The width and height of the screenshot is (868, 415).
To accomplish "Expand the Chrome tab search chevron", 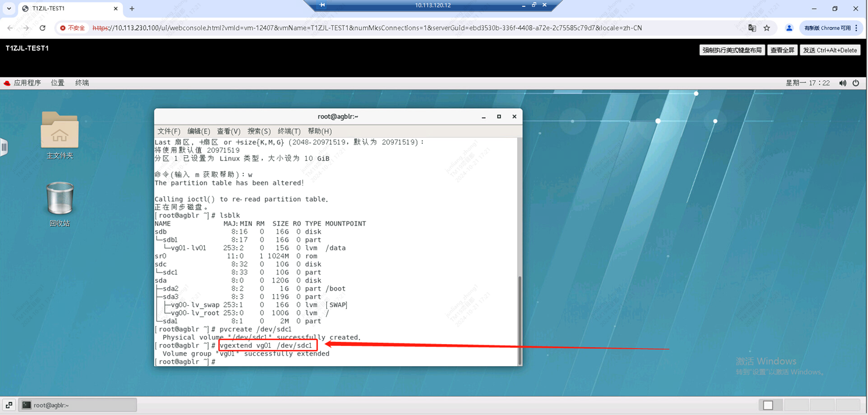I will [9, 9].
